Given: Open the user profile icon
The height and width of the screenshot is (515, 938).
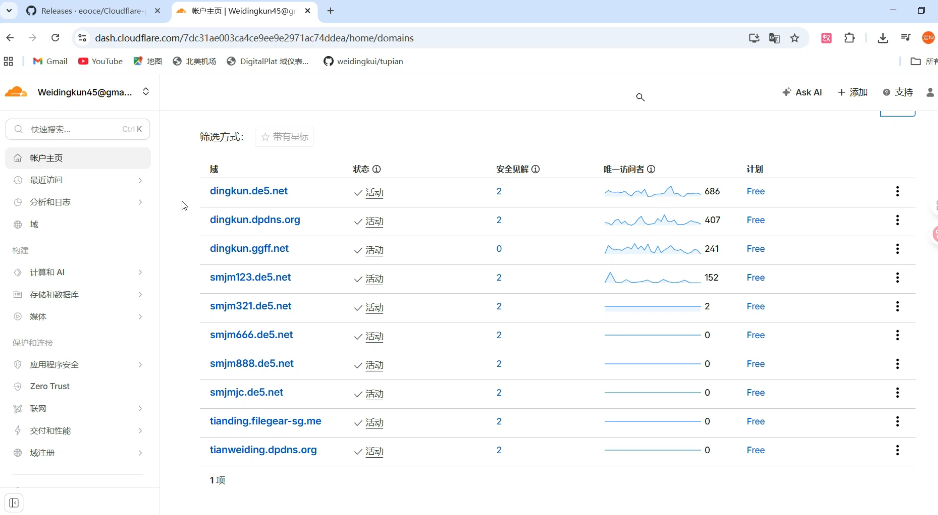Looking at the screenshot, I should (x=930, y=92).
